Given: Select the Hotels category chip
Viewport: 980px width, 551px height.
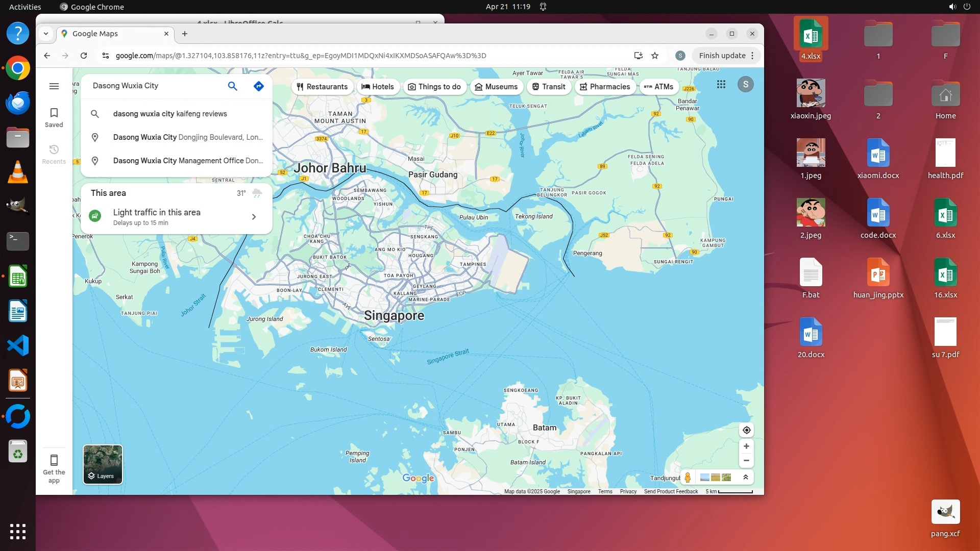Looking at the screenshot, I should point(378,87).
